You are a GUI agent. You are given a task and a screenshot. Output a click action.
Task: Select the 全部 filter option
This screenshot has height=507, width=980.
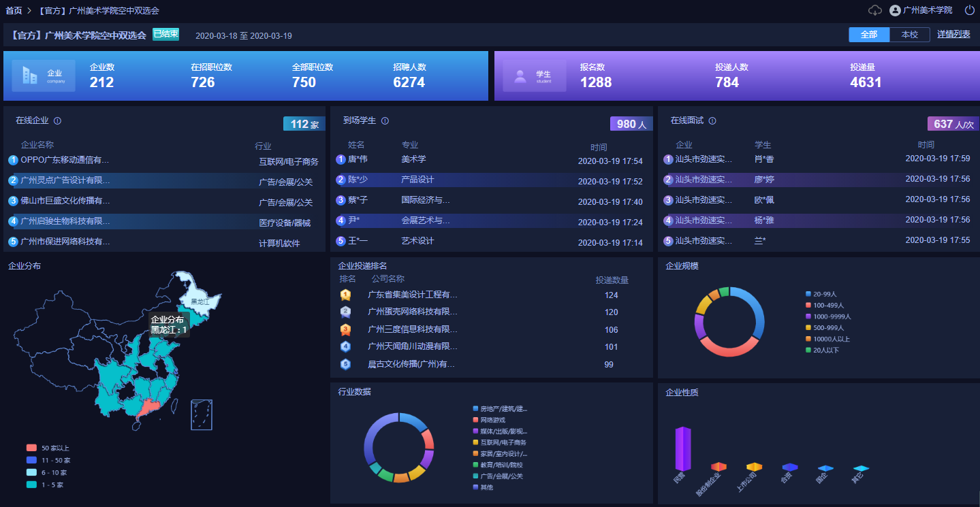click(x=869, y=35)
